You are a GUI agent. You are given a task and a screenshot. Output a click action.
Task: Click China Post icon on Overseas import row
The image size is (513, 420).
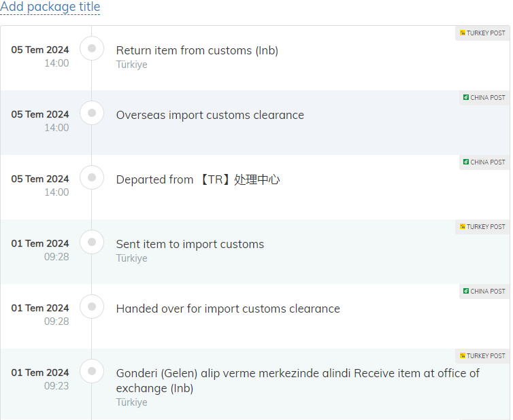pos(466,97)
